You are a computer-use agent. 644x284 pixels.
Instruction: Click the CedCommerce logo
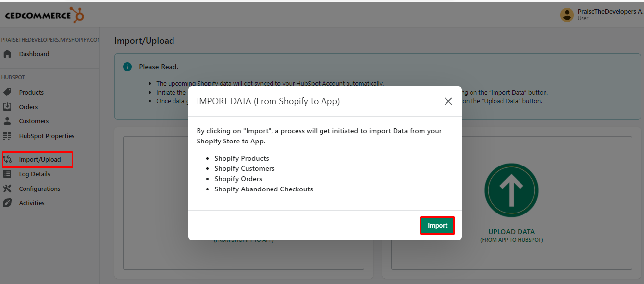coord(45,15)
